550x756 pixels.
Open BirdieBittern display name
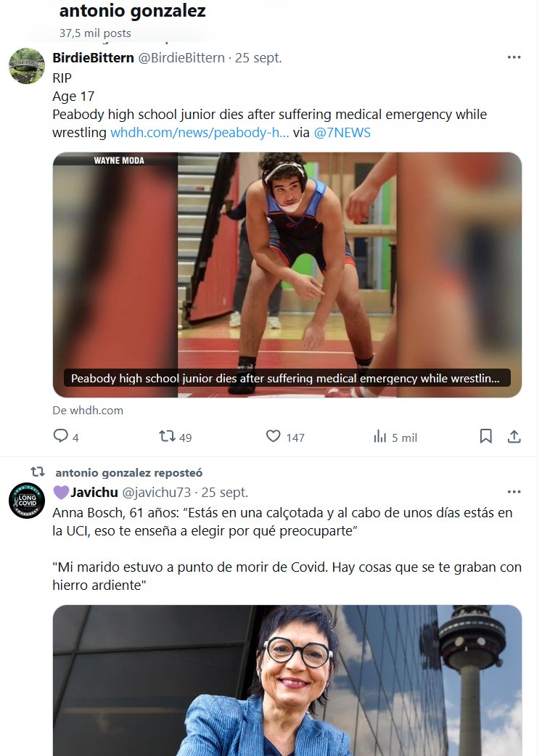pos(93,58)
